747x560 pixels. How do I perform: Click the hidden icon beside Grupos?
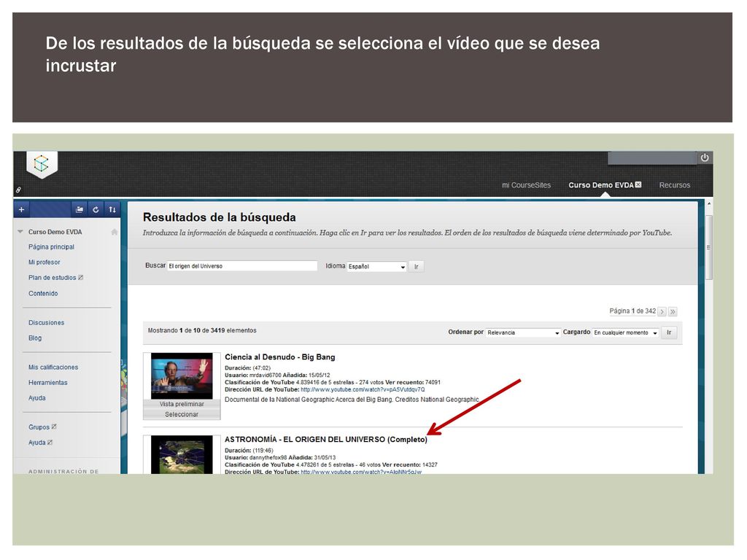54,427
